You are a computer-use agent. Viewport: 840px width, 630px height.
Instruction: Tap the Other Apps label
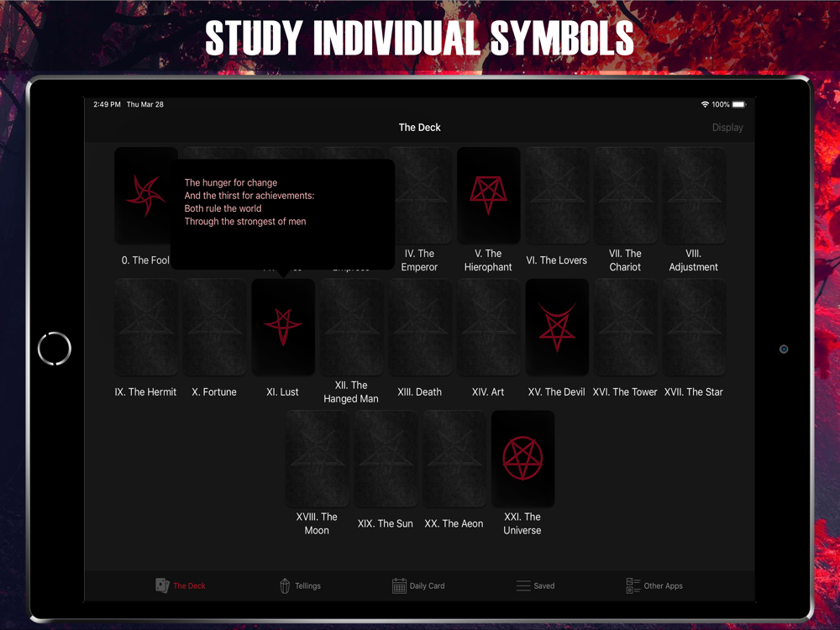[x=663, y=585]
